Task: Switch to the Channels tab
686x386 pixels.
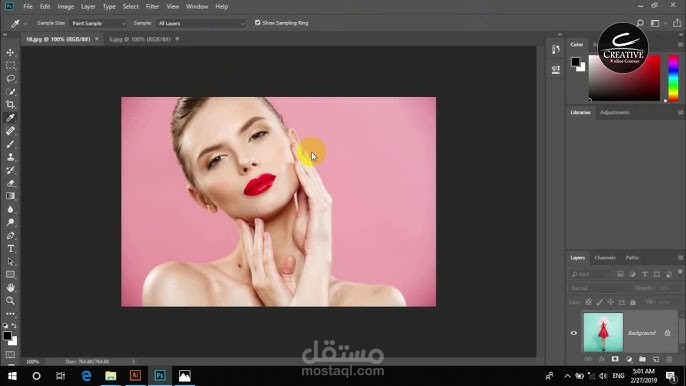Action: [605, 258]
